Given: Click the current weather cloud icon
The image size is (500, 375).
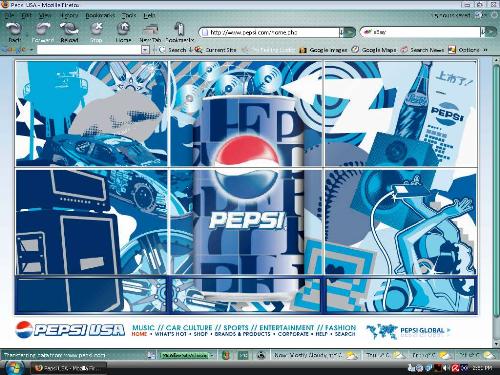Looking at the screenshot, I should (352, 355).
